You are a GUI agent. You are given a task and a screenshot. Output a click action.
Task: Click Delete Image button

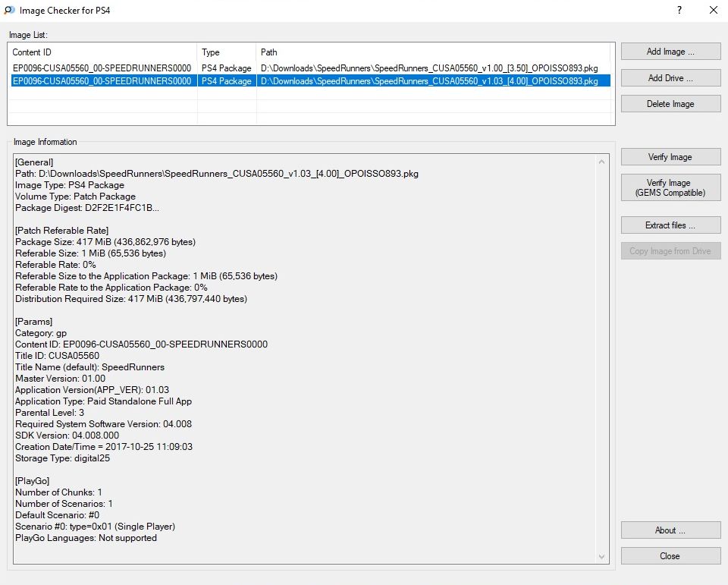tap(670, 104)
